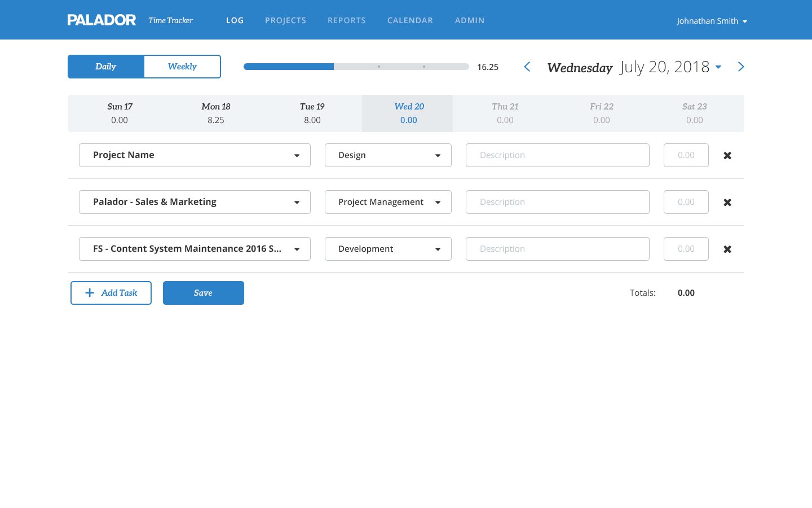
Task: Remove the Palador Sales & Marketing row
Action: pyautogui.click(x=727, y=202)
